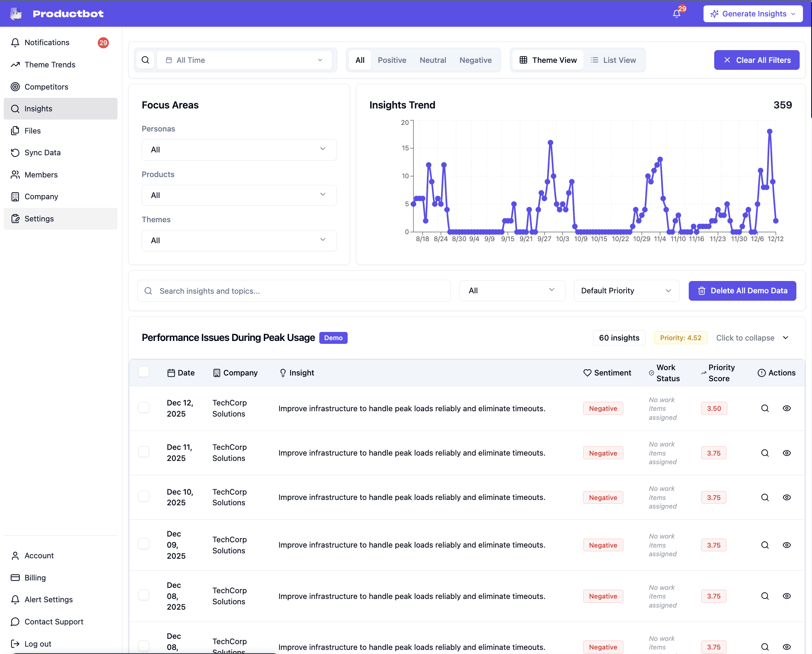Open Competitors page in sidebar
The width and height of the screenshot is (812, 654).
[x=46, y=87]
